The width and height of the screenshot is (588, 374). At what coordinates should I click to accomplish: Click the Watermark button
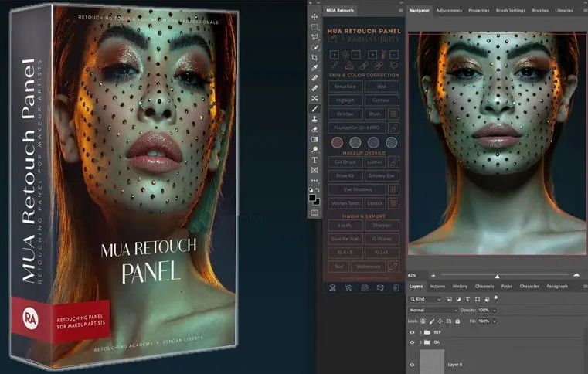[369, 267]
